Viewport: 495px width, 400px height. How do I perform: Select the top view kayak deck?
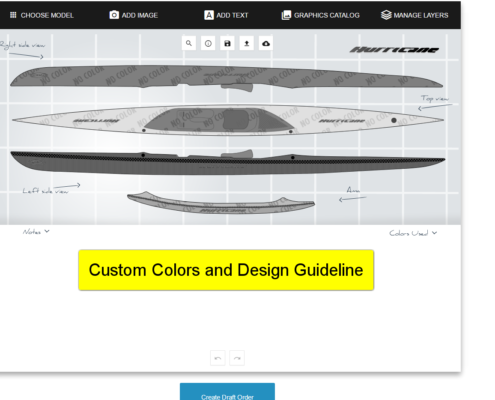(228, 120)
